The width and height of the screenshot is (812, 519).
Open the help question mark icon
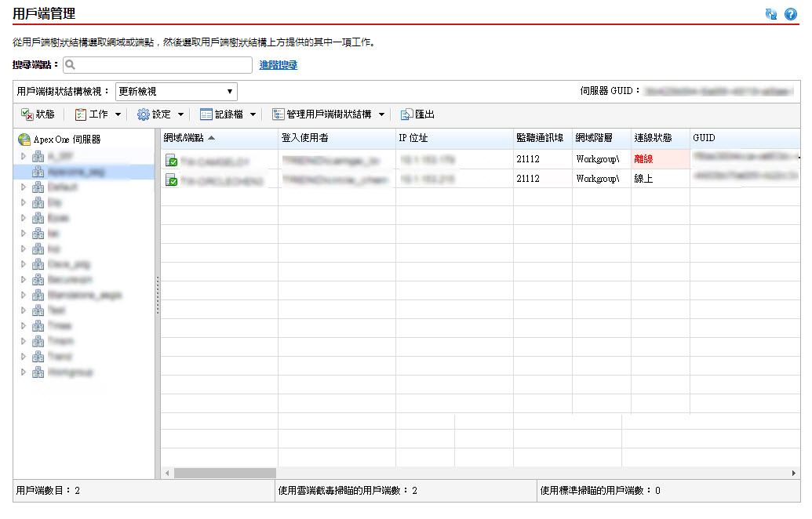click(791, 14)
